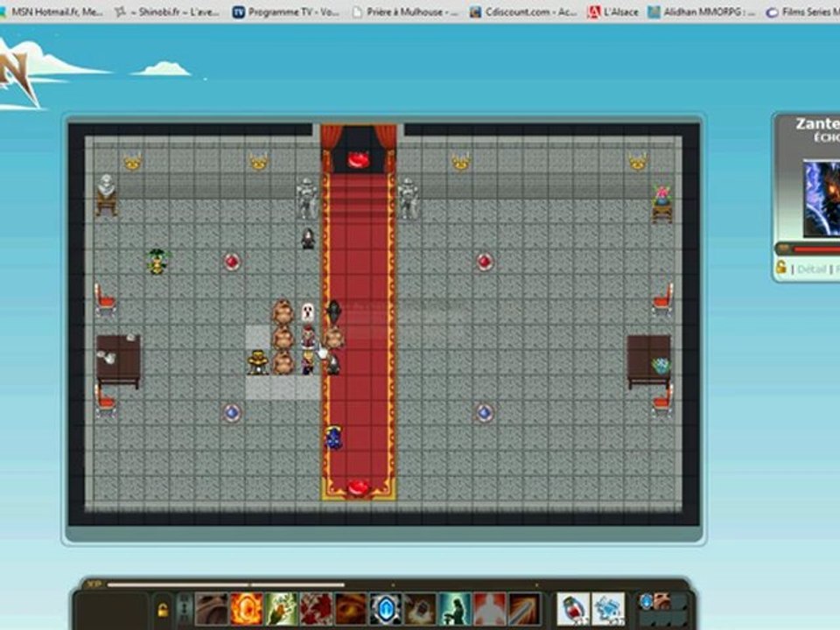Click the blue orb left of carpet
This screenshot has height=630, width=840.
coord(231,412)
